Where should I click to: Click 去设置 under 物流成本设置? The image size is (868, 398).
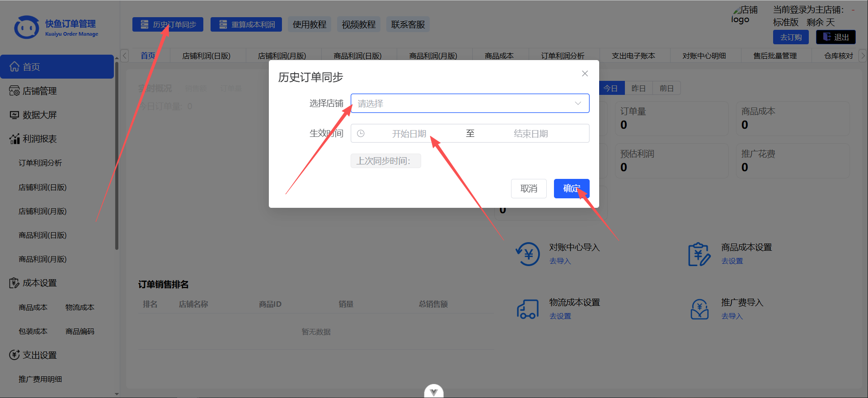[560, 316]
